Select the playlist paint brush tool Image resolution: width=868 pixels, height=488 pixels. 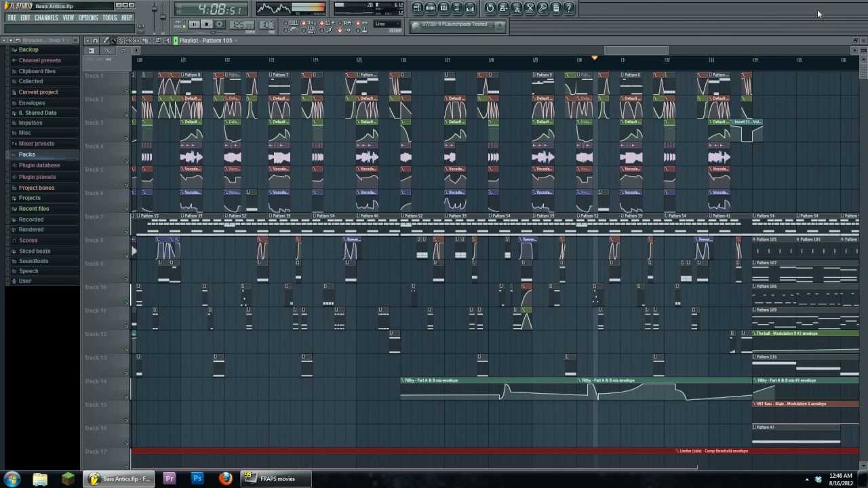[x=113, y=41]
